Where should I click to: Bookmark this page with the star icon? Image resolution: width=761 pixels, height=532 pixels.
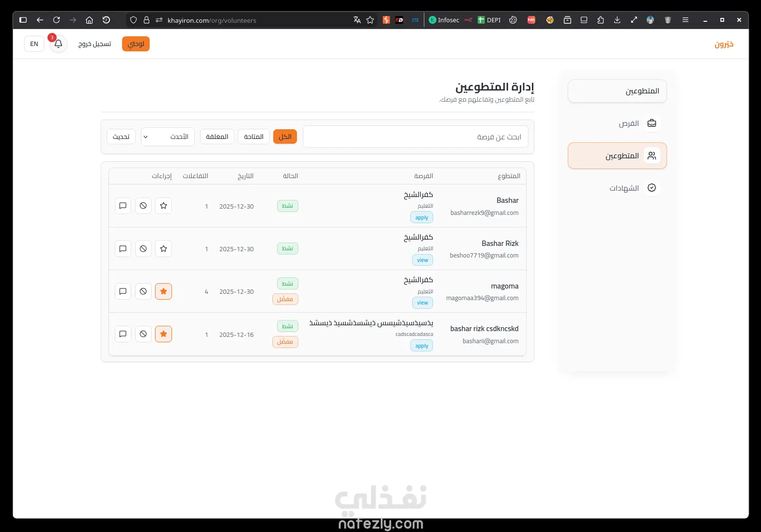[x=370, y=20]
